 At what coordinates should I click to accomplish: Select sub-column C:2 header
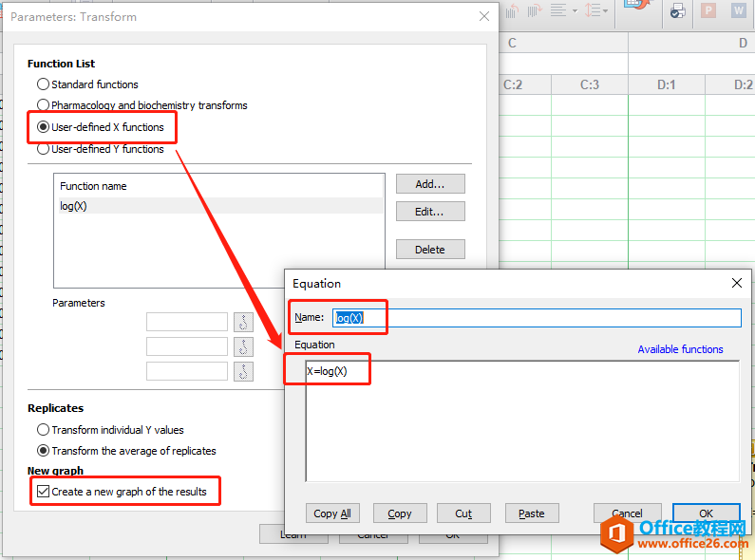tap(525, 84)
